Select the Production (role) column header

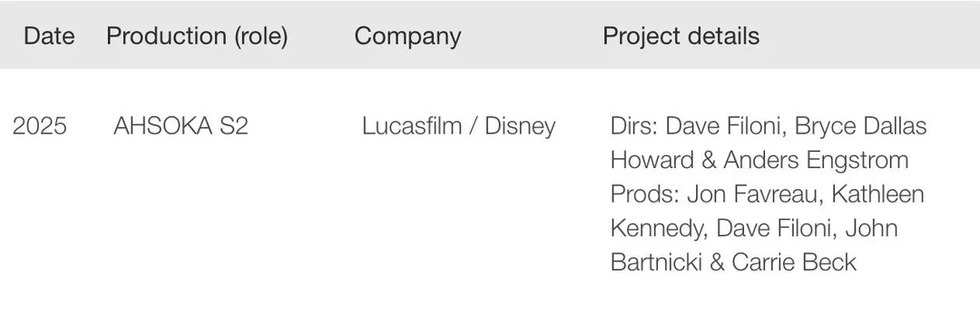(x=197, y=36)
